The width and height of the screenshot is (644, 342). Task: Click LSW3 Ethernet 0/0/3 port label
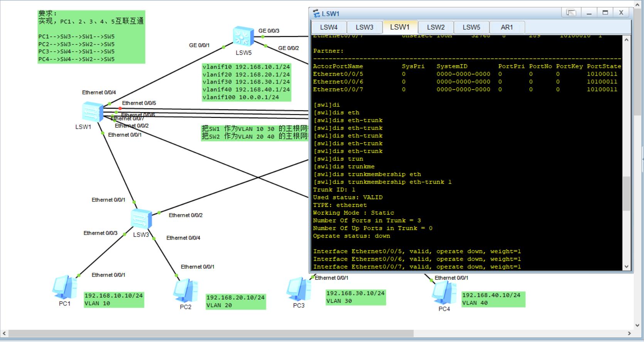101,233
